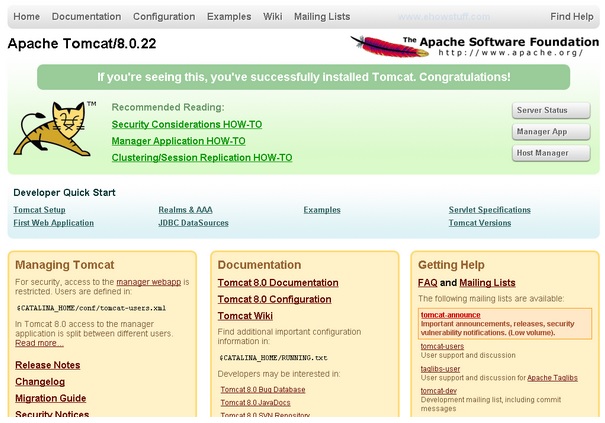Click Mailing Lists link in Getting Help
Image resolution: width=605 pixels, height=423 pixels.
[x=487, y=283]
